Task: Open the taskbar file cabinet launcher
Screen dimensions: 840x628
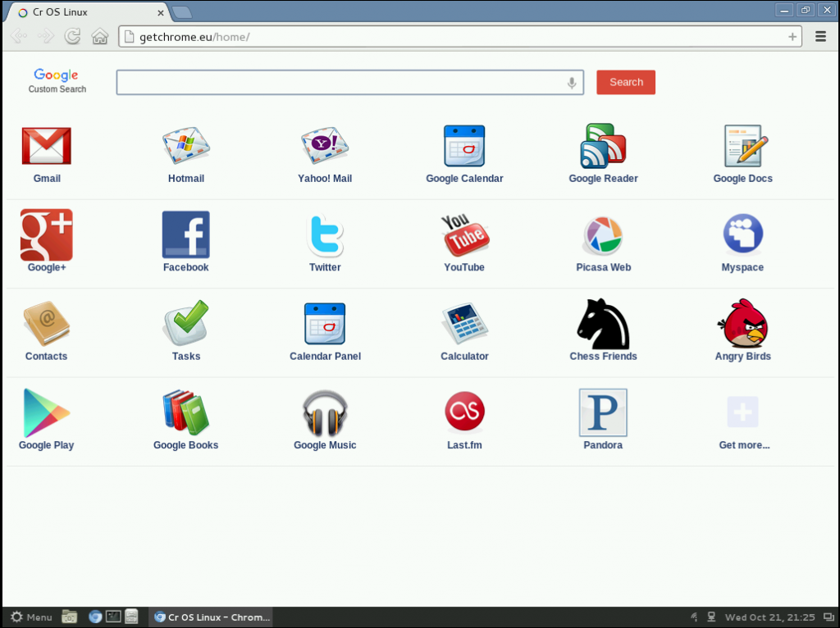Action: click(x=131, y=617)
